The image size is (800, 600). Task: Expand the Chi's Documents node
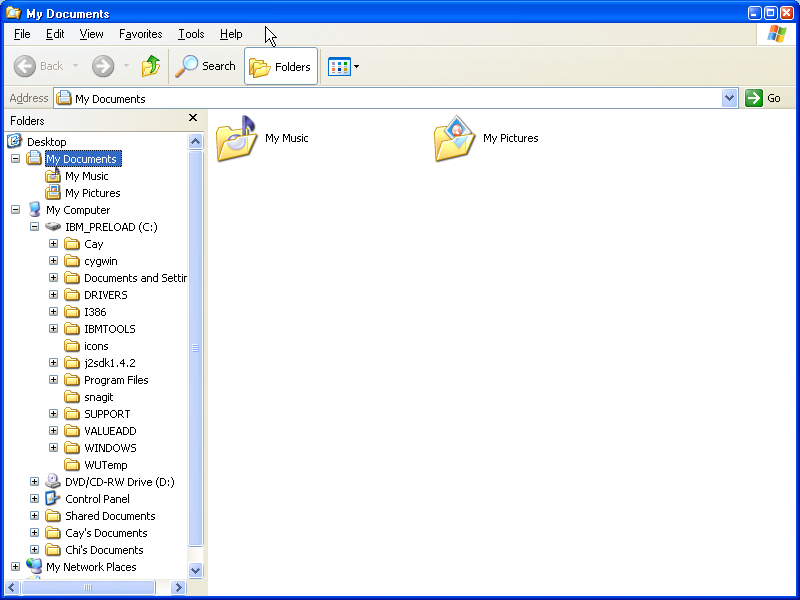(x=34, y=549)
